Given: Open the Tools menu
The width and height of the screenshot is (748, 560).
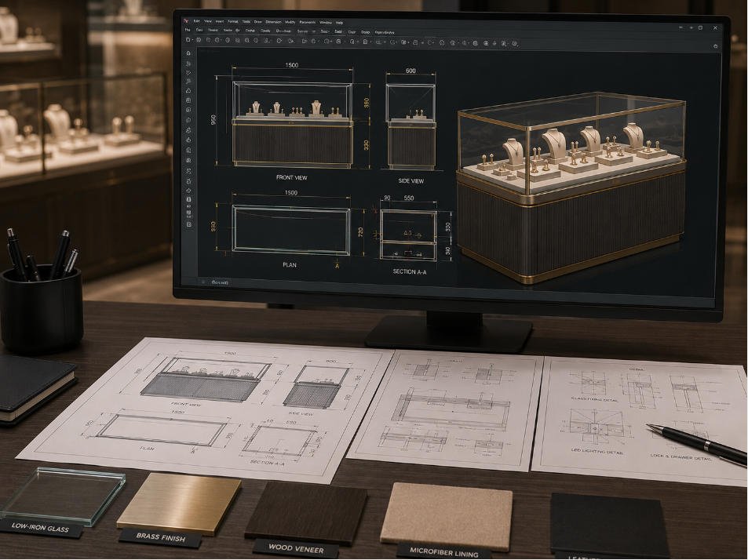Looking at the screenshot, I should tap(246, 22).
